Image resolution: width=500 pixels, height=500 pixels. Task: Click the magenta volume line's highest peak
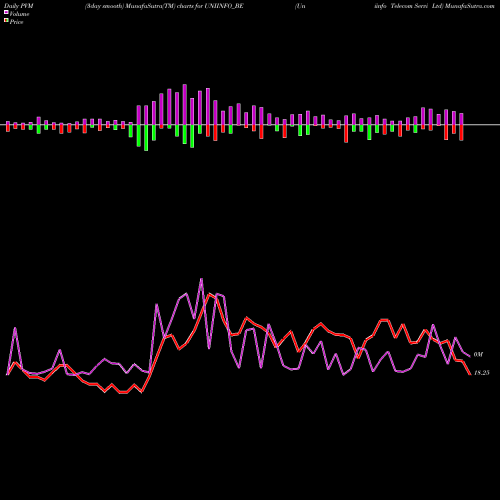coord(201,279)
